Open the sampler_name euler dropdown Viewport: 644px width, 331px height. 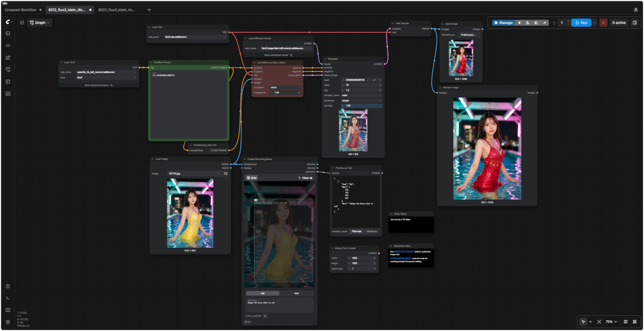(361, 96)
